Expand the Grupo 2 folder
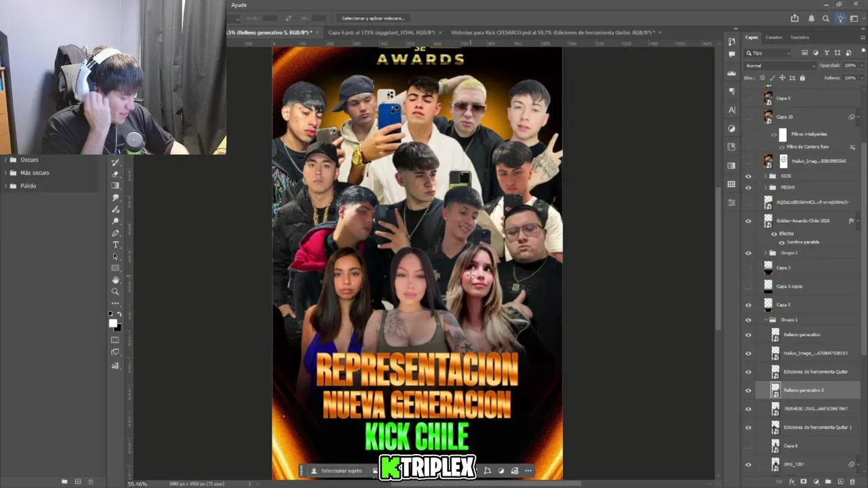Screen dimensions: 868x488 click(766, 253)
